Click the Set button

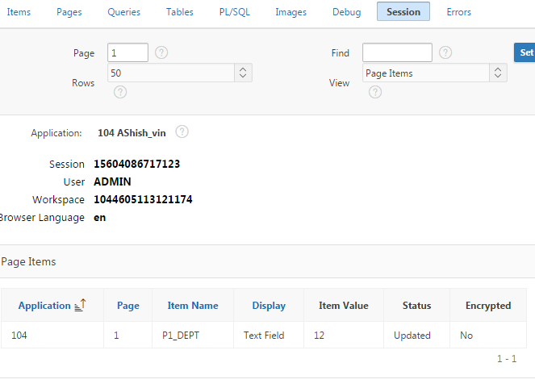(x=525, y=53)
